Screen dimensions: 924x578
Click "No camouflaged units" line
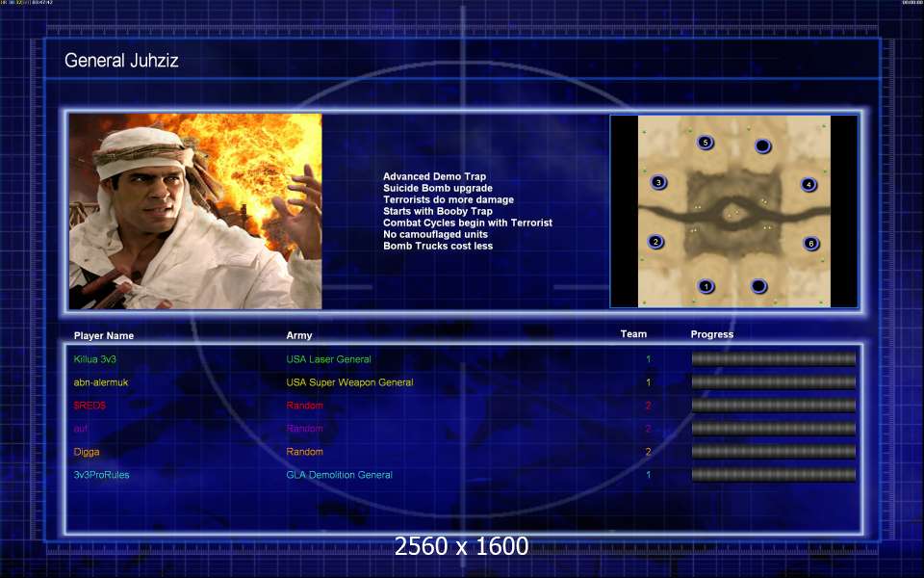point(435,234)
